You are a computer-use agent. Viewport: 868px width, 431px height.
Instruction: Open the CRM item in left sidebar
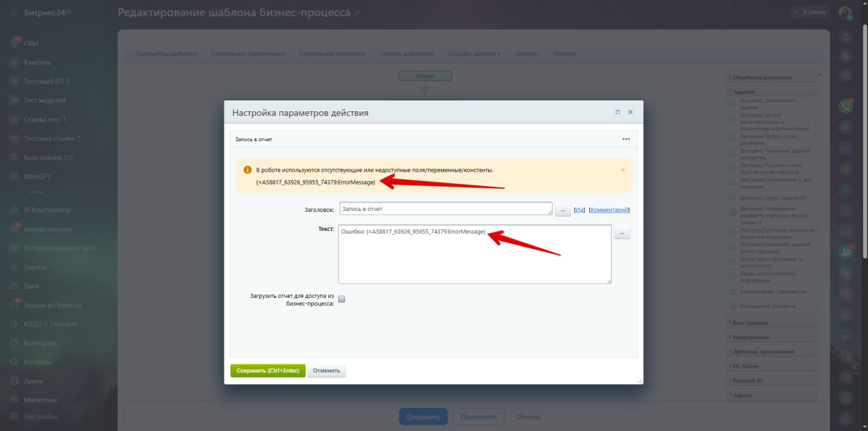point(31,43)
